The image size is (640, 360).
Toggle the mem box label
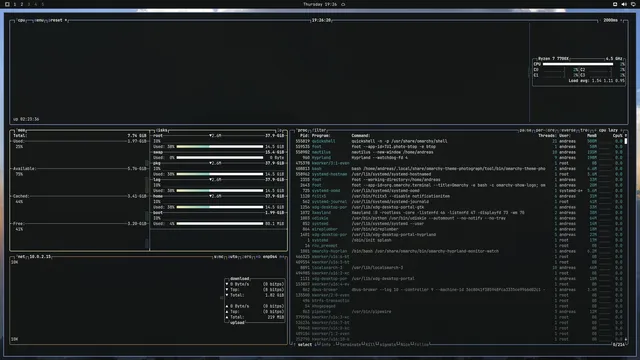(21, 130)
